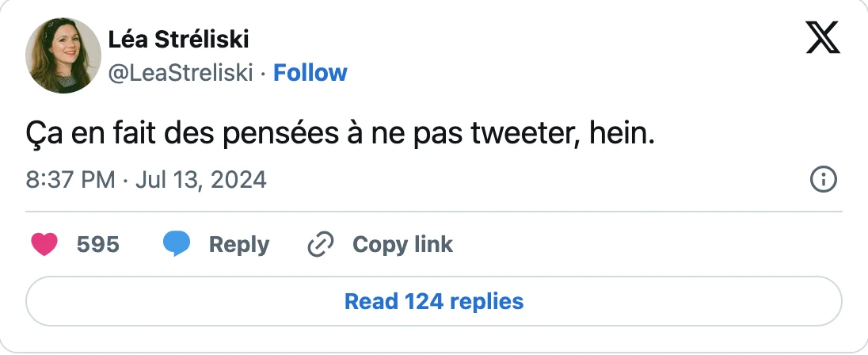The width and height of the screenshot is (868, 355).
Task: Open the @LeaStreliski handle link
Action: (180, 73)
